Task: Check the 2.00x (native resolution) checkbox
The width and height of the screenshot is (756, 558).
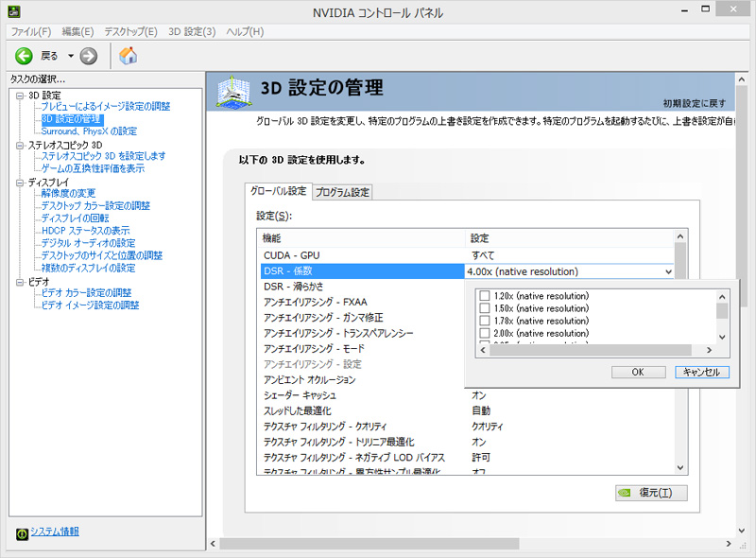Action: tap(485, 333)
